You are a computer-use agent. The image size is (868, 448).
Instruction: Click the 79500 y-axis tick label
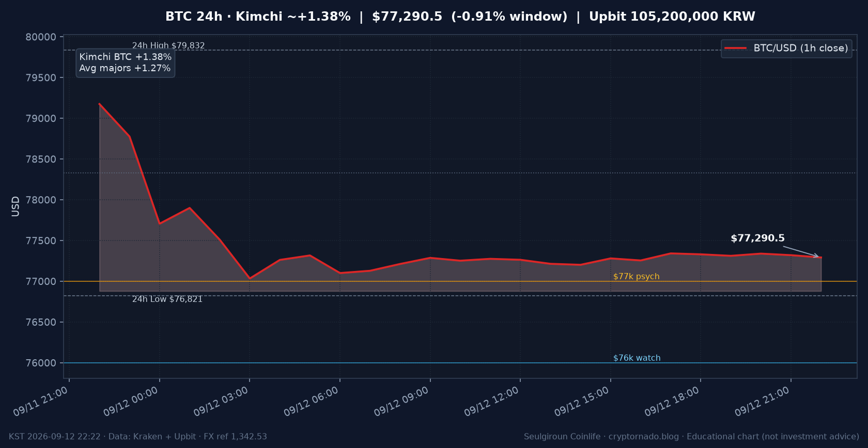coord(41,78)
